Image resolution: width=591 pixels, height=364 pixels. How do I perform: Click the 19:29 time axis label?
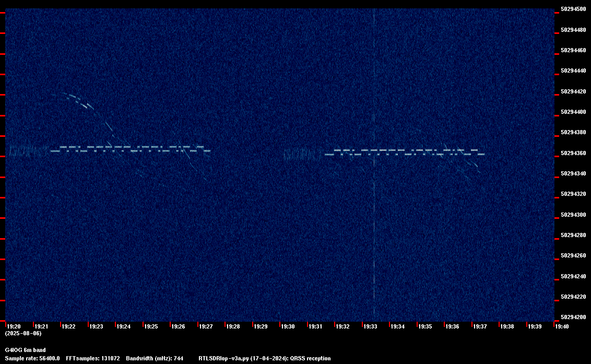pos(261,326)
